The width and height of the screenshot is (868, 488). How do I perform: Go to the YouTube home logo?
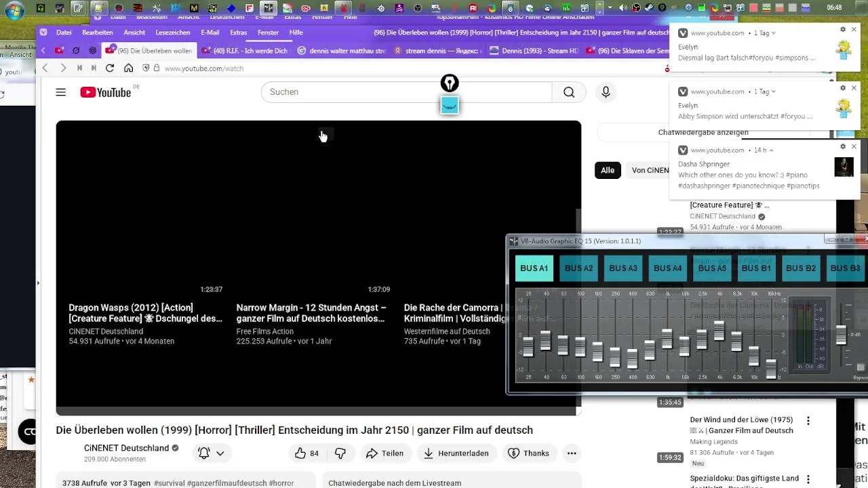(x=106, y=92)
